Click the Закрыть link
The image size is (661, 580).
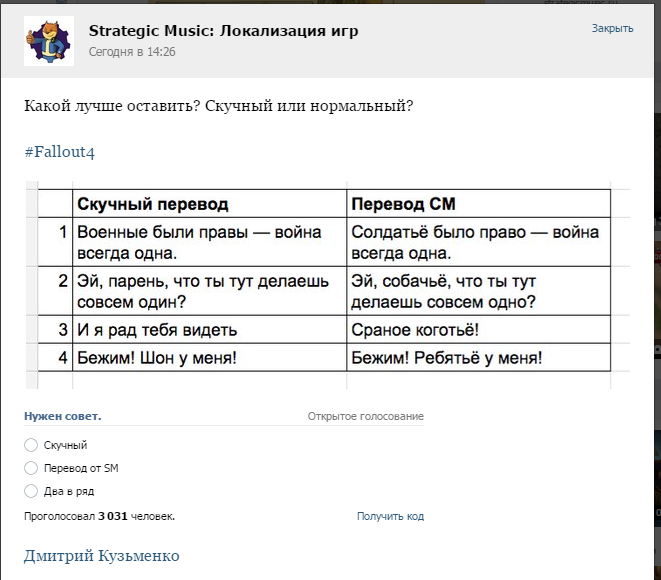(613, 28)
